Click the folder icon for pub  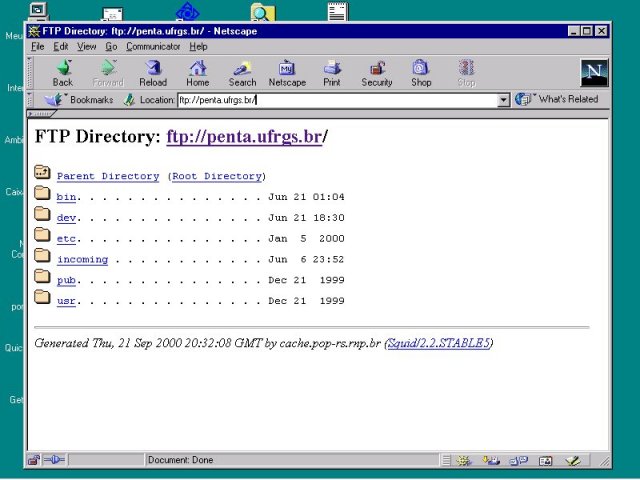[x=42, y=276]
